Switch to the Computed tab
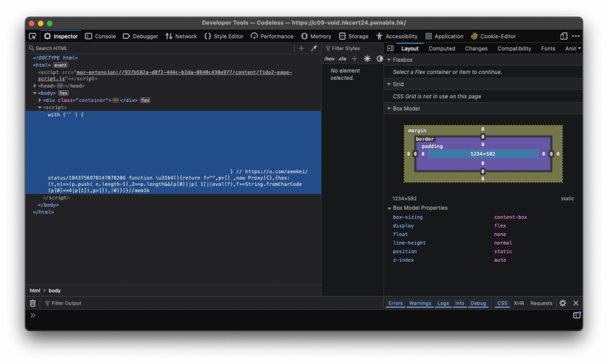 pyautogui.click(x=442, y=48)
